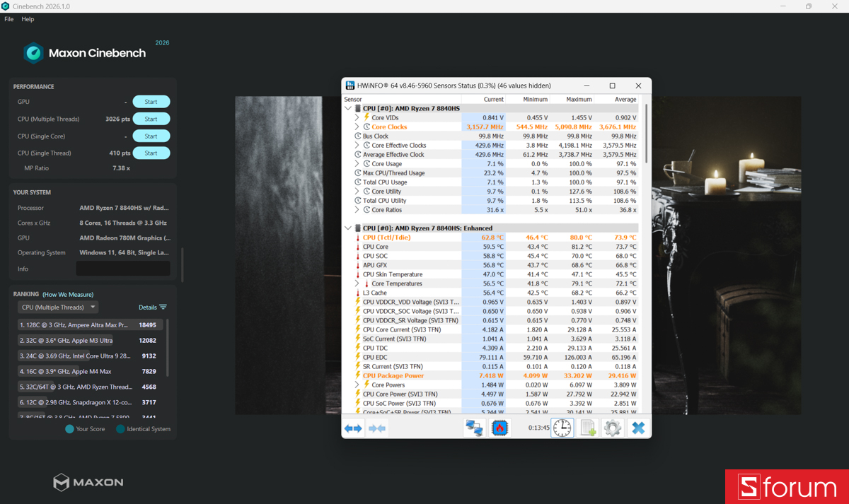Select the Apple M4 Max ranking row
The image size is (849, 504).
91,372
